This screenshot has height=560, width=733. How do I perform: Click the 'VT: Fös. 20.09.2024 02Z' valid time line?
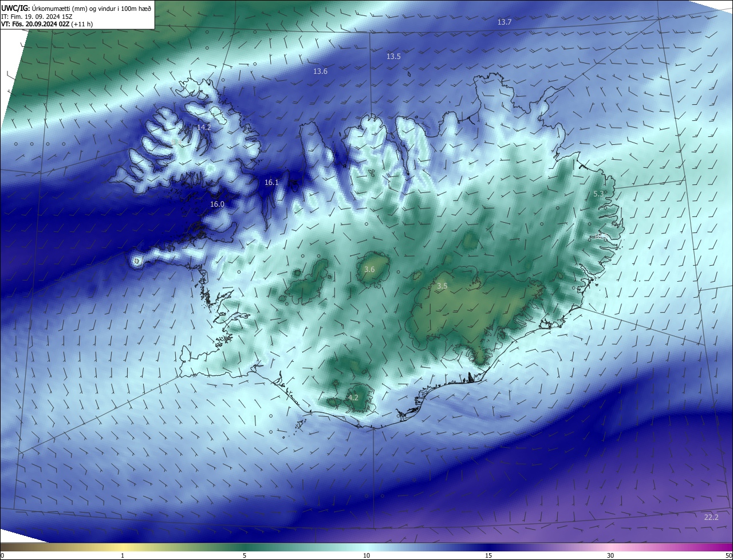click(x=47, y=24)
